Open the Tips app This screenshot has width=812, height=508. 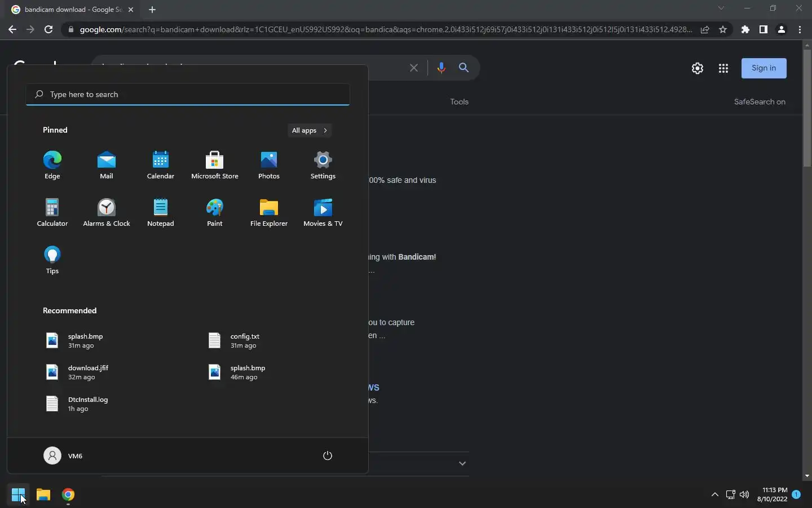(x=52, y=260)
